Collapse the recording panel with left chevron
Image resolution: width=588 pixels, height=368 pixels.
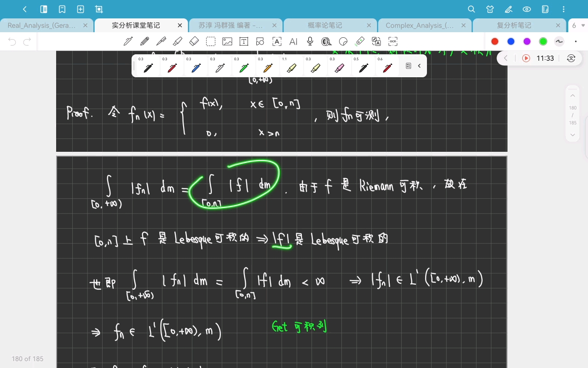point(506,58)
